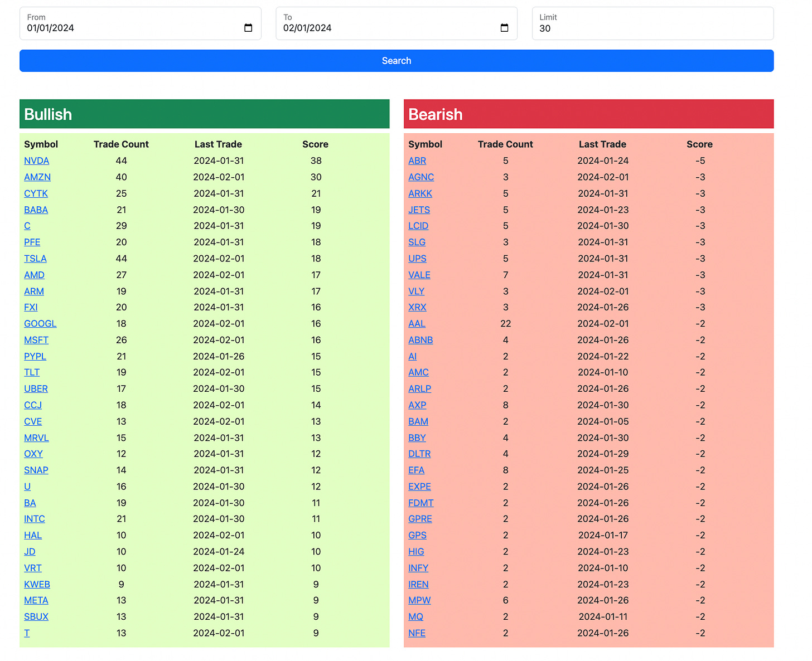Open the DLTR symbol link
The image size is (812, 661).
(419, 454)
